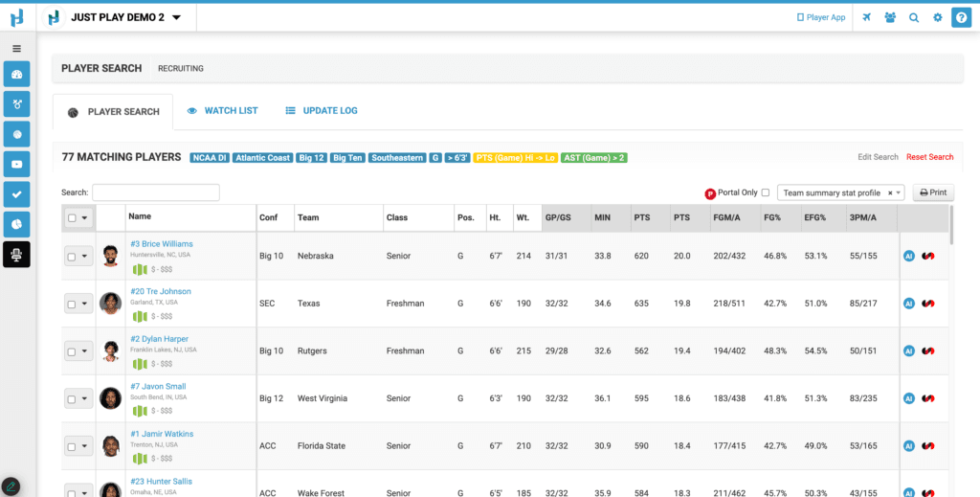Click the AI icon for Dylan Harper
The width and height of the screenshot is (980, 497).
pyautogui.click(x=909, y=350)
